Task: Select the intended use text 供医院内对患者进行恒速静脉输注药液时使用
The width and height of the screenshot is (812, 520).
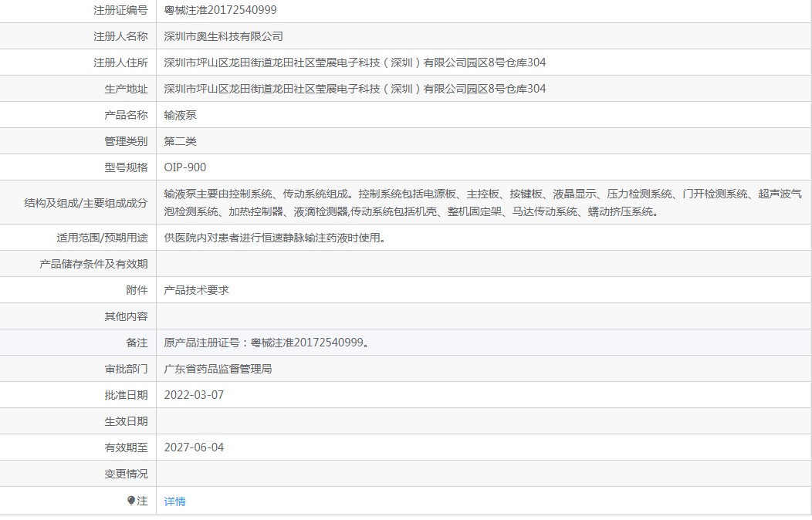Action: tap(275, 238)
